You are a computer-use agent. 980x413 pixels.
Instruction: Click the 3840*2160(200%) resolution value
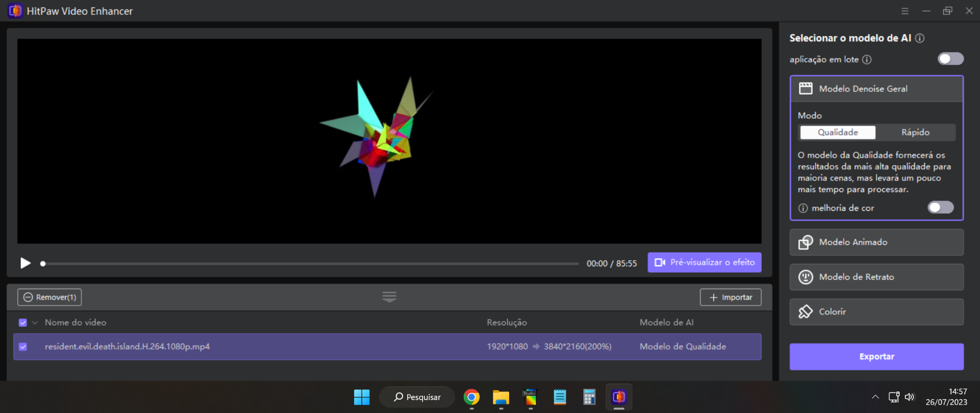pyautogui.click(x=578, y=347)
